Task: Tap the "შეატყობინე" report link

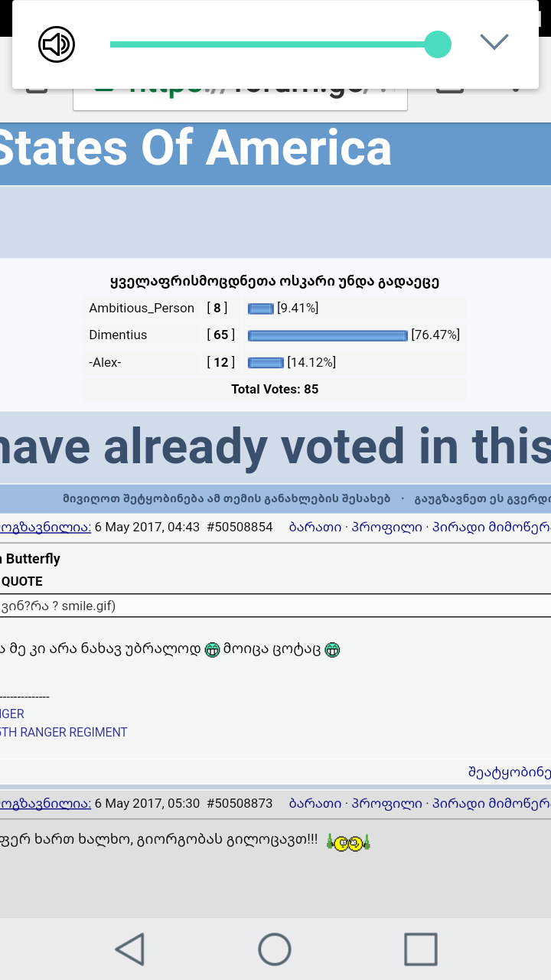Action: point(509,772)
